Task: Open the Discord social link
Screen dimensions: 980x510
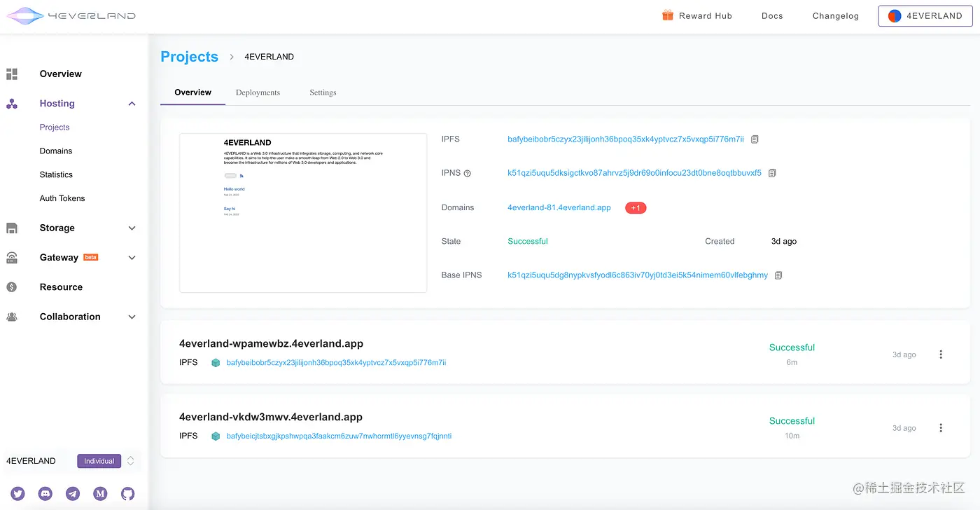Action: 45,494
